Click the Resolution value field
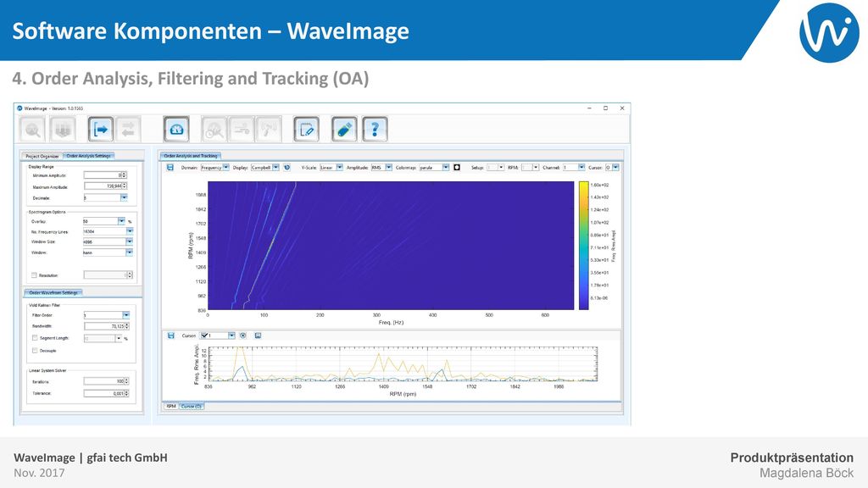 coord(108,275)
